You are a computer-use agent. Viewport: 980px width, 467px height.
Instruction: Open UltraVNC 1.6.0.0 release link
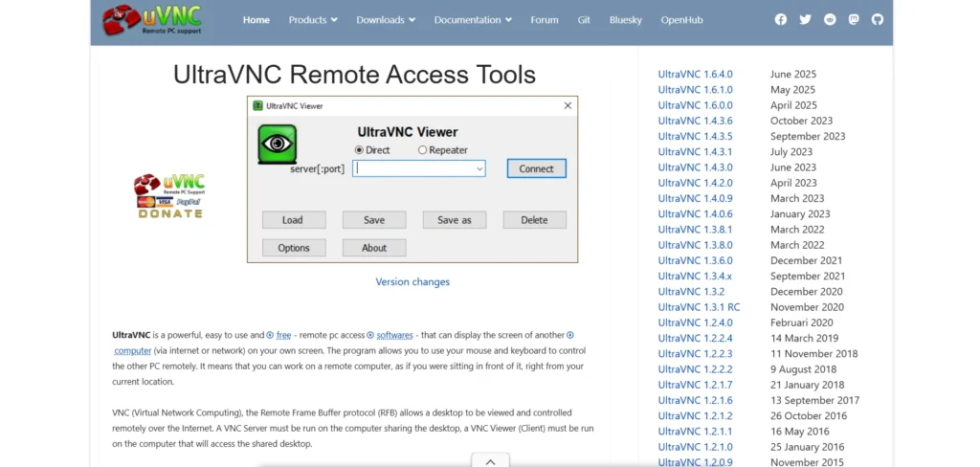tap(695, 105)
